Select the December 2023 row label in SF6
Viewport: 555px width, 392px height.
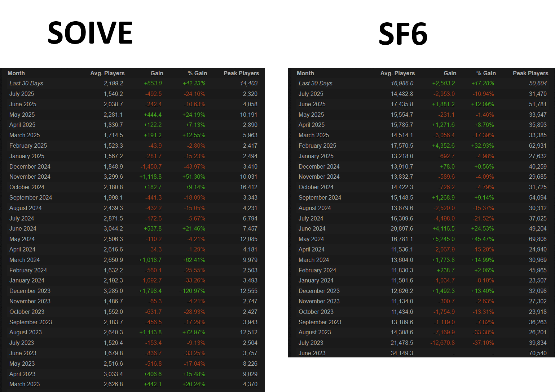(x=319, y=291)
